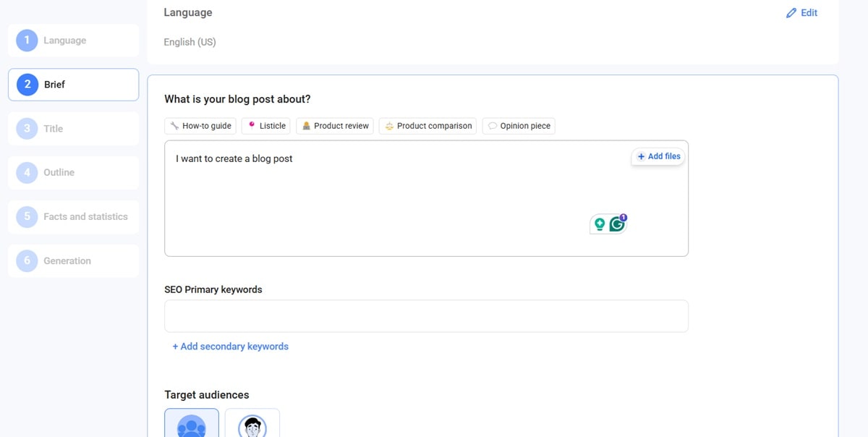Select the single person avatar audience icon
The image size is (868, 437).
pos(252,424)
